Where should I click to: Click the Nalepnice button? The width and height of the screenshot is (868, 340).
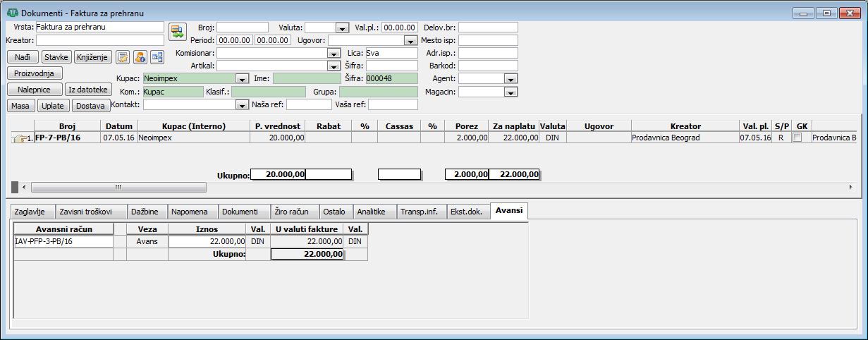(34, 90)
